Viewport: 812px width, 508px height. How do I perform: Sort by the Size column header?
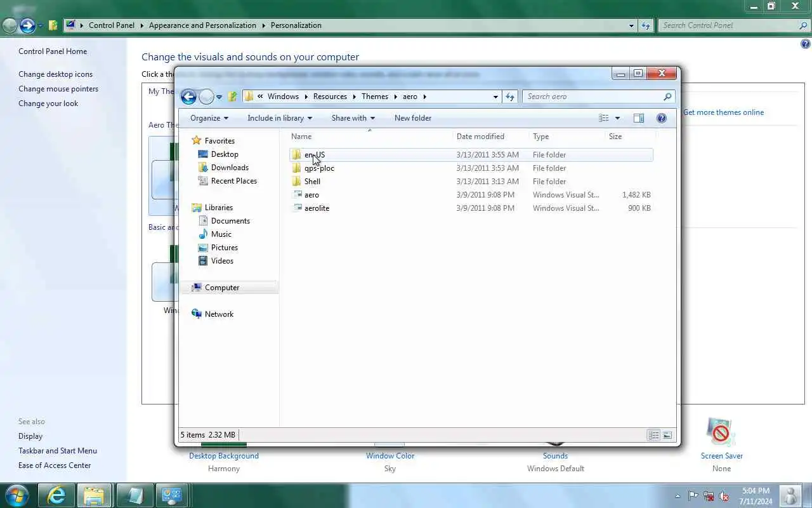click(x=631, y=137)
